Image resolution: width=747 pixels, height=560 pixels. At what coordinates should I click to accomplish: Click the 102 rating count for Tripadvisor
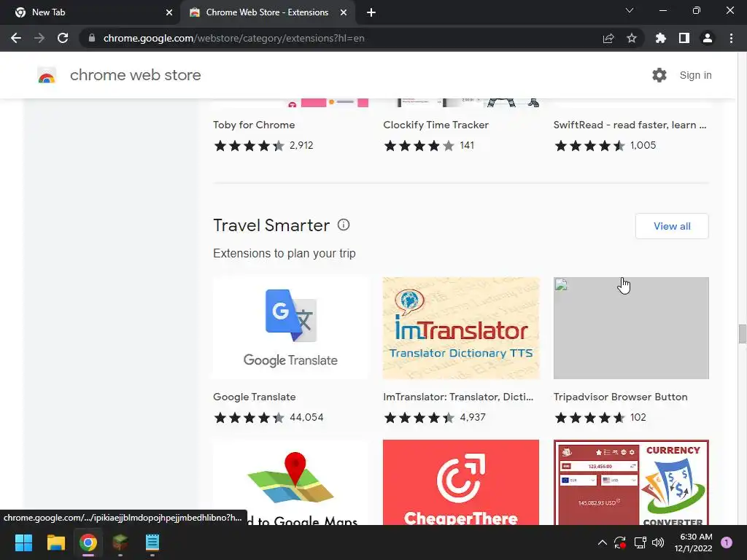[x=638, y=417]
